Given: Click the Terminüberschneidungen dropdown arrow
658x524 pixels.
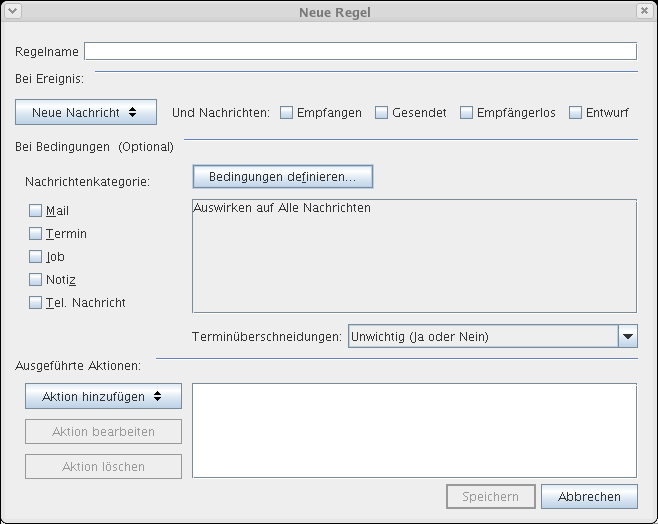Looking at the screenshot, I should point(628,336).
